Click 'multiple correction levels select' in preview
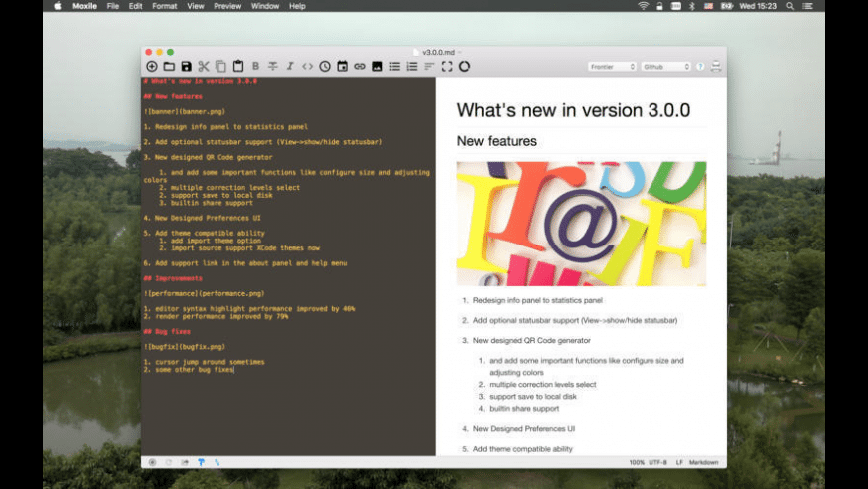Screen dimensions: 868x489 [x=543, y=385]
